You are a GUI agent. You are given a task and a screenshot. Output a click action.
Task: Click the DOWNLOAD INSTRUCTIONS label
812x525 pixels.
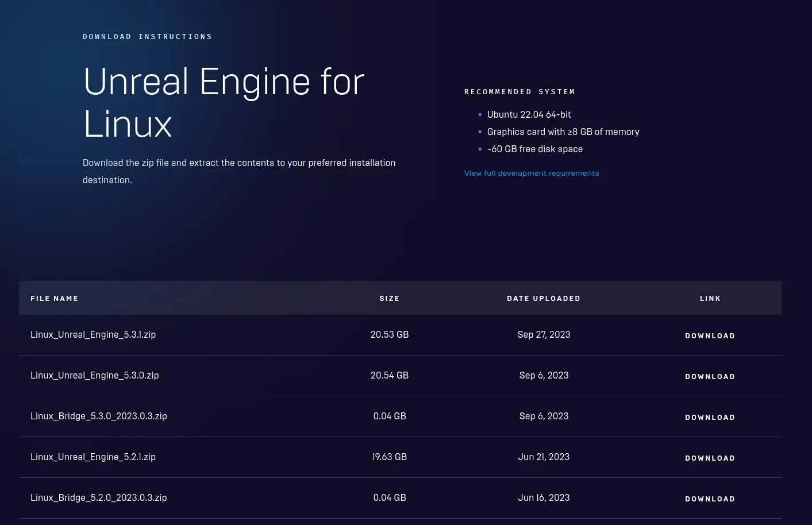(148, 36)
